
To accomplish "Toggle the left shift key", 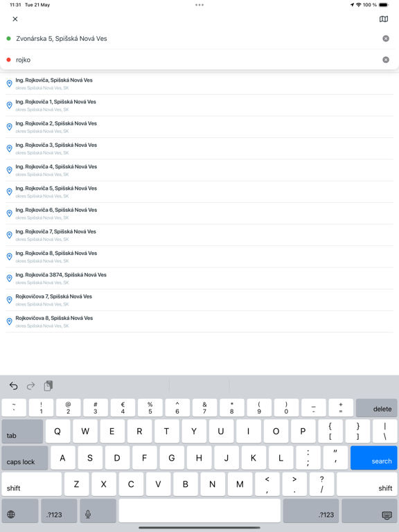I will coord(32,484).
